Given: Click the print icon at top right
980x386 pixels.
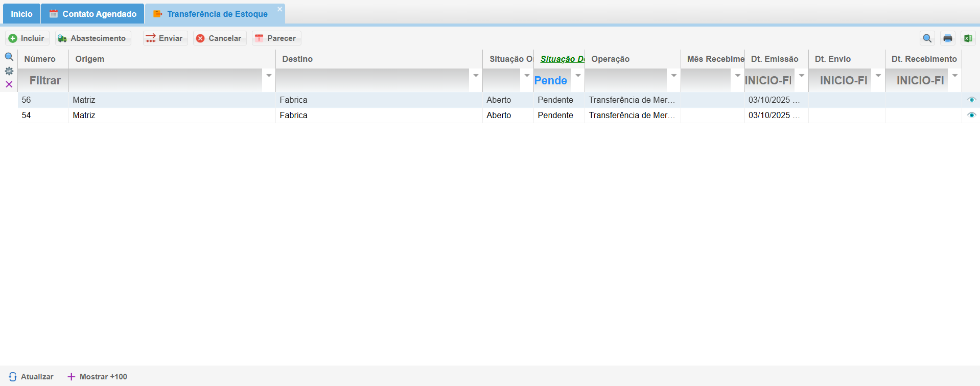Looking at the screenshot, I should 947,38.
